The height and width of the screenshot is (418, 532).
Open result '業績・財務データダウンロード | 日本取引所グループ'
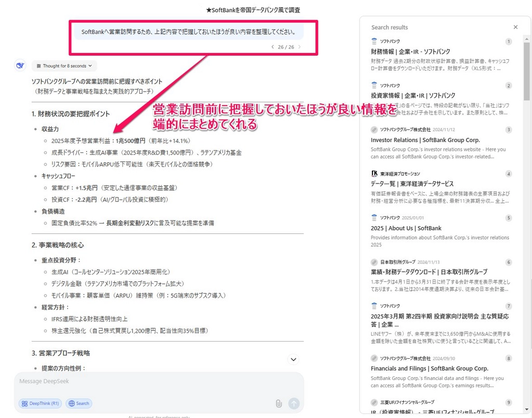(x=429, y=272)
